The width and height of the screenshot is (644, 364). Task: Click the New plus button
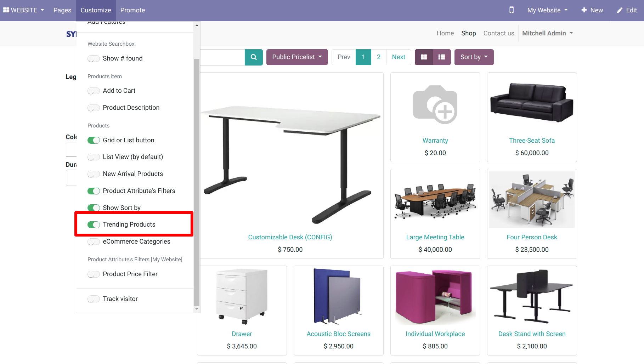pos(592,10)
